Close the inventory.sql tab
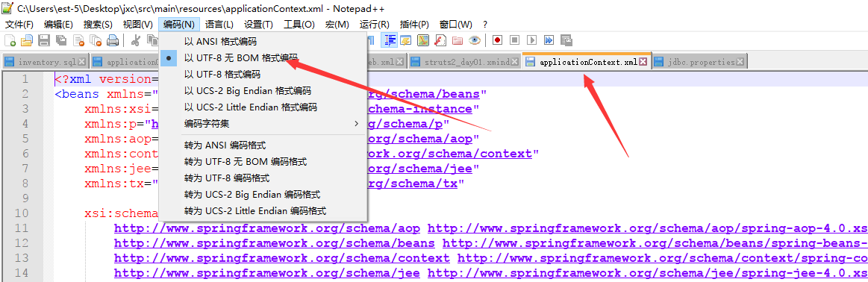The width and height of the screenshot is (868, 282). click(82, 62)
